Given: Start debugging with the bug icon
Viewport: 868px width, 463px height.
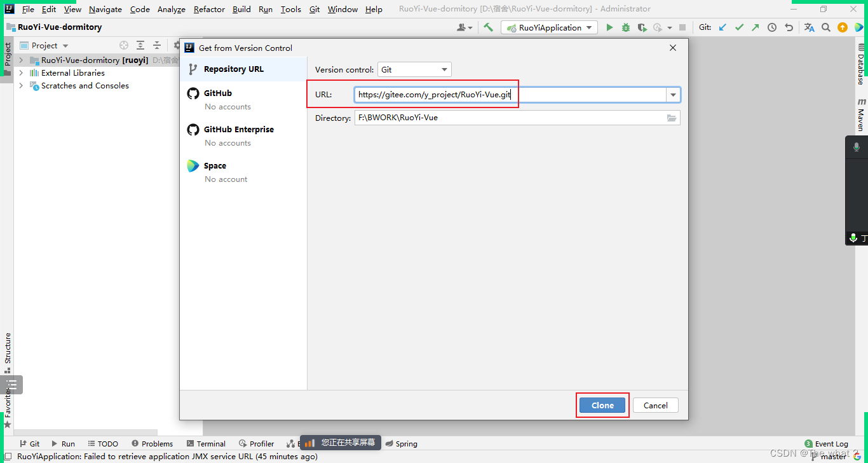Looking at the screenshot, I should click(626, 27).
